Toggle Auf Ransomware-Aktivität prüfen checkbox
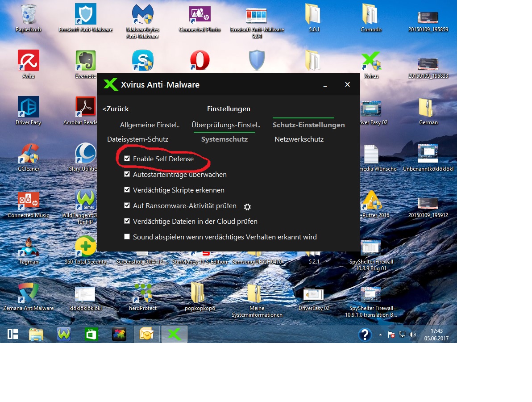Screen dimensions: 532x402 click(x=127, y=205)
